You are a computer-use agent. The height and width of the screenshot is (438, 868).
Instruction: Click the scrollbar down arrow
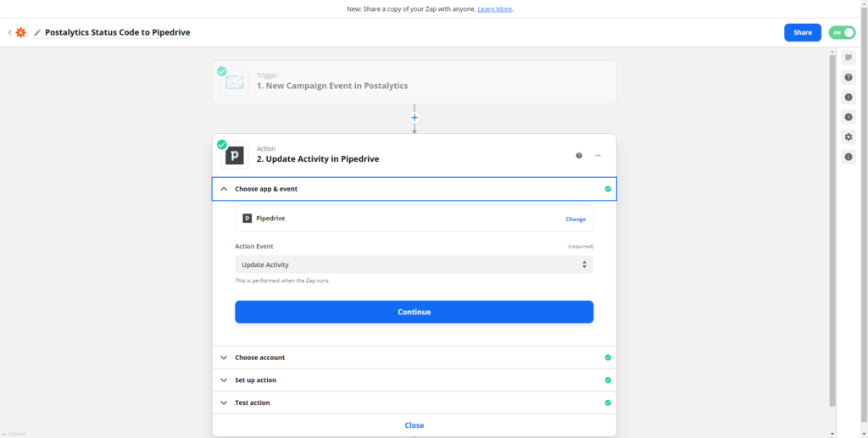[832, 434]
